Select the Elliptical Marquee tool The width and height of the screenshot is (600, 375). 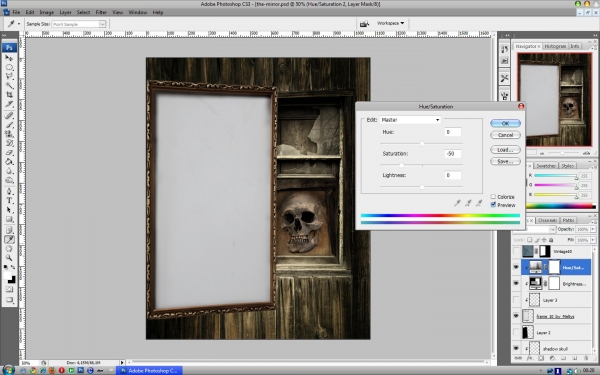tap(9, 67)
